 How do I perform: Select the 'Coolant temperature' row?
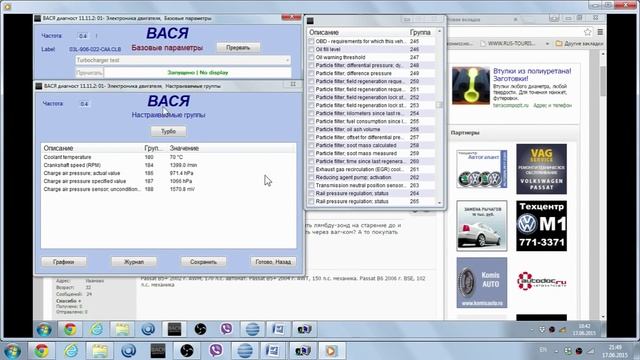pos(168,157)
